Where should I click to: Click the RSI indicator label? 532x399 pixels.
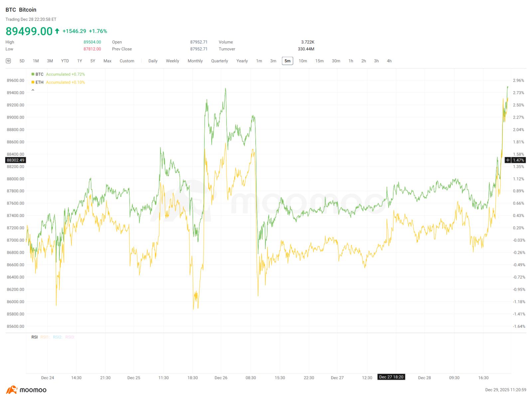point(34,337)
